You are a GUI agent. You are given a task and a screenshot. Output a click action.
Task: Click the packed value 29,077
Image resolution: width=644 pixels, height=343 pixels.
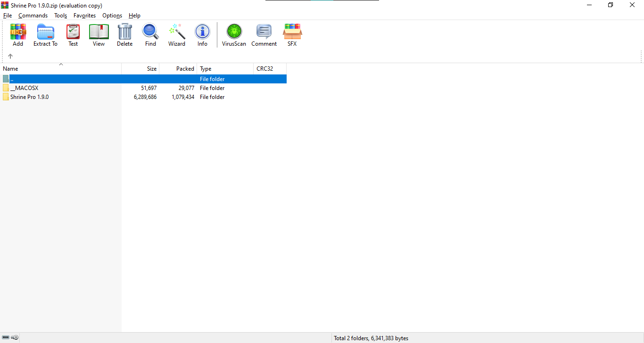point(187,88)
